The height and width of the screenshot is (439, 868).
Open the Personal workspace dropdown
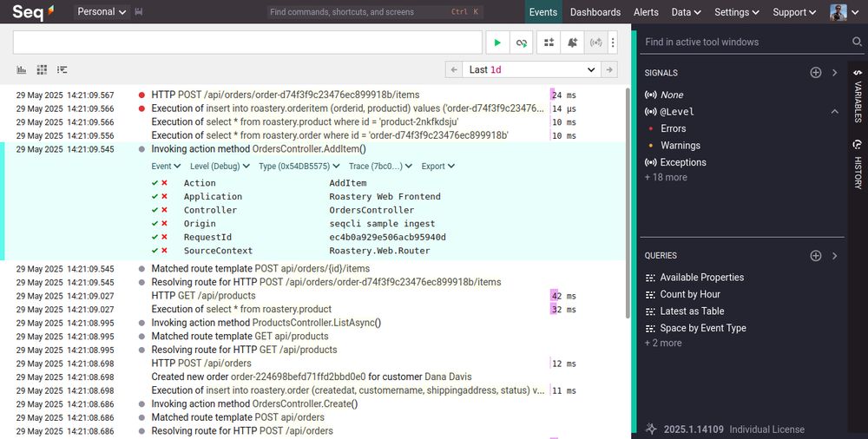102,11
